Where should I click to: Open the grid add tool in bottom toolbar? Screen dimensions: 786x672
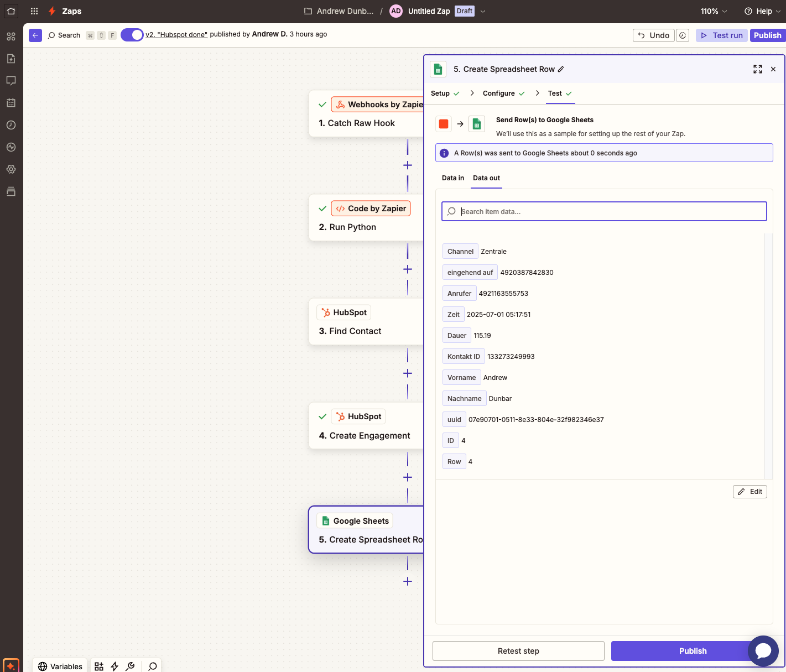coord(99,666)
